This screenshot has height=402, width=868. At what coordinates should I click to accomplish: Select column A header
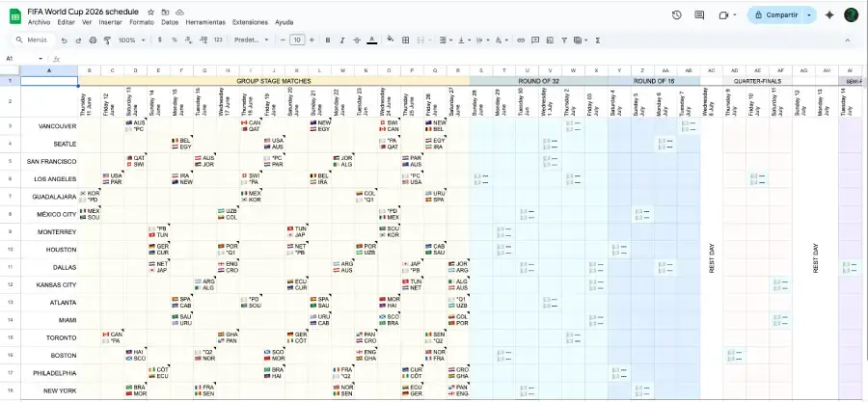(49, 70)
